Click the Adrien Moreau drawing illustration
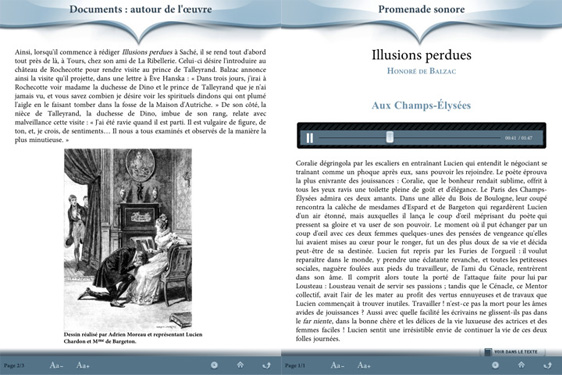This screenshot has width=562, height=375. [x=128, y=239]
